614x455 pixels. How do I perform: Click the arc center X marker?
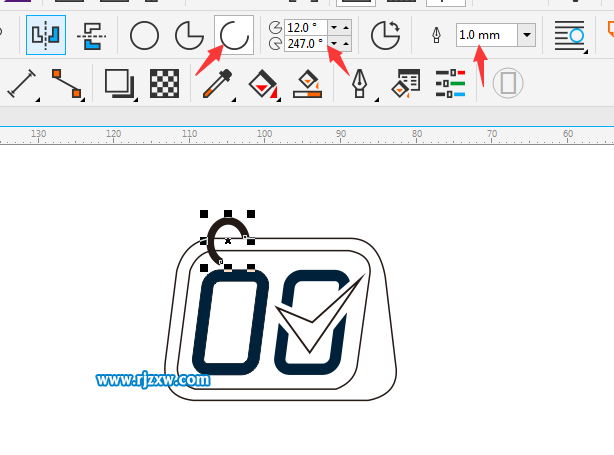click(x=228, y=241)
